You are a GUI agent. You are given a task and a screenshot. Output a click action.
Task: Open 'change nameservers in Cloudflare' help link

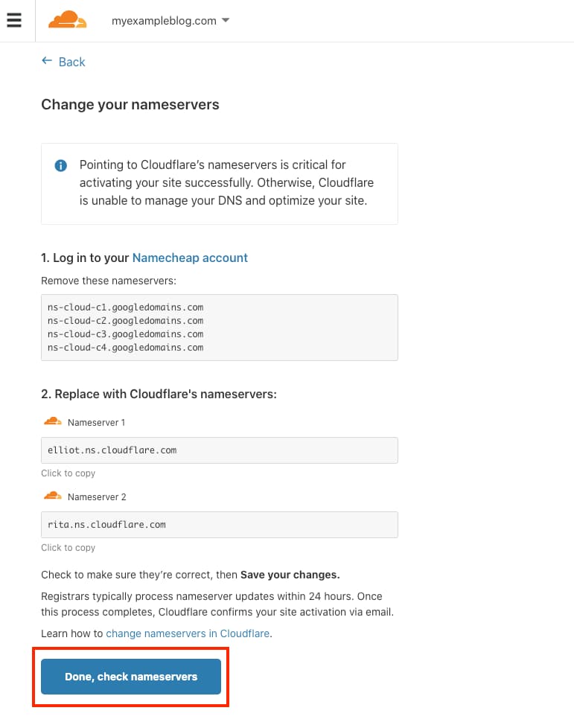pos(188,633)
